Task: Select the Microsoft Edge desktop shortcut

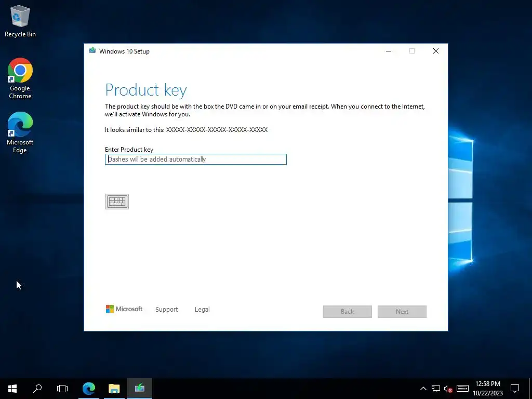Action: pyautogui.click(x=20, y=132)
